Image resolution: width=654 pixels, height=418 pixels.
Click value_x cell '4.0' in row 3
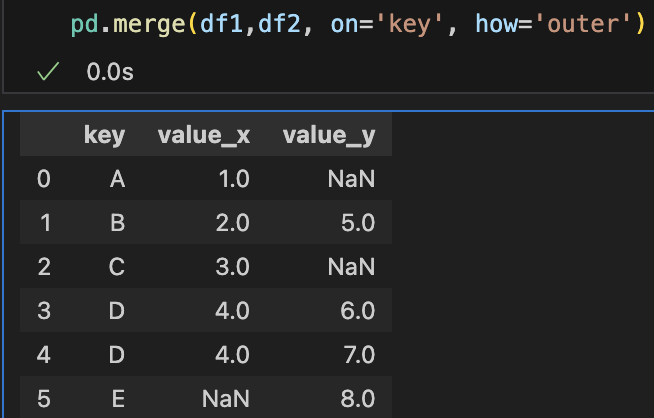tap(232, 311)
